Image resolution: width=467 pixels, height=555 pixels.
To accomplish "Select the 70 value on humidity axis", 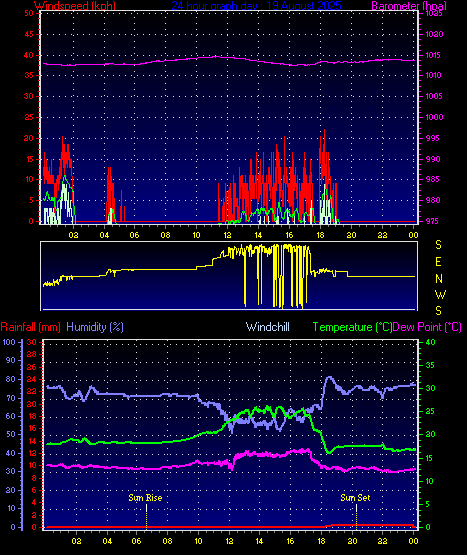I will pos(11,398).
